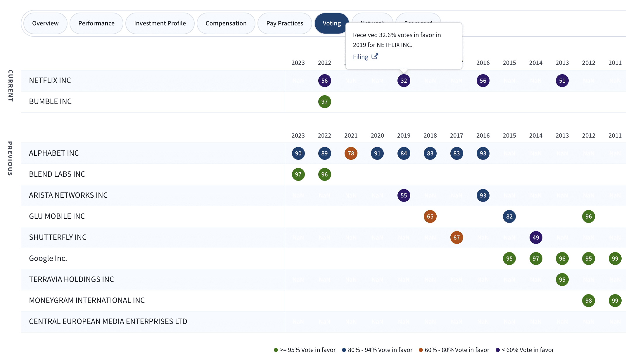Click the external-link icon beside Filing
626x364 pixels.
375,56
